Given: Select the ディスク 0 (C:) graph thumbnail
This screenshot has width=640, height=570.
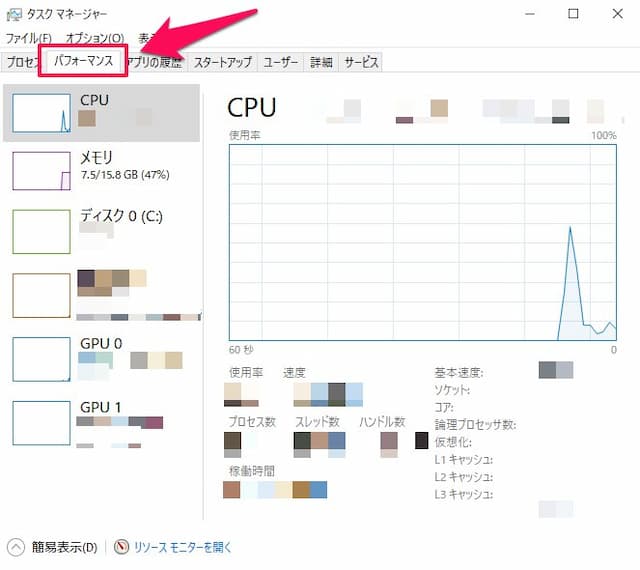Looking at the screenshot, I should [41, 232].
